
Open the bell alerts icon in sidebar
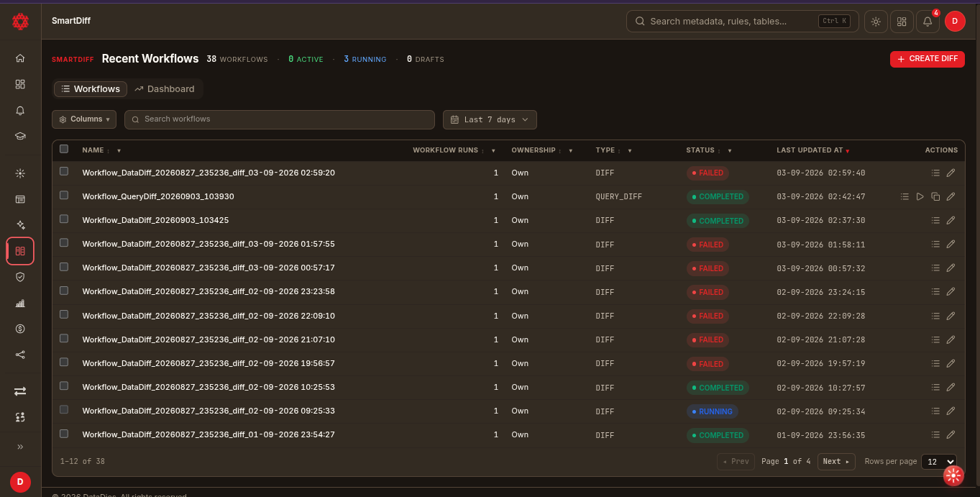20,110
